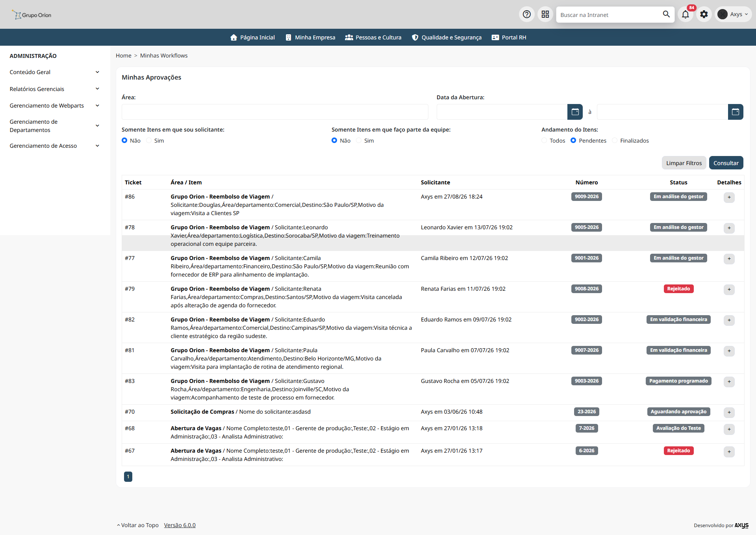Go to page 1 pagination button

[x=128, y=477]
